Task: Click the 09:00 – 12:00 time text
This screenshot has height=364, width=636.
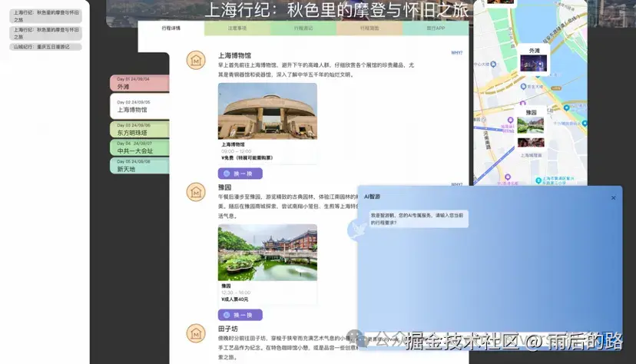Action: tap(236, 151)
